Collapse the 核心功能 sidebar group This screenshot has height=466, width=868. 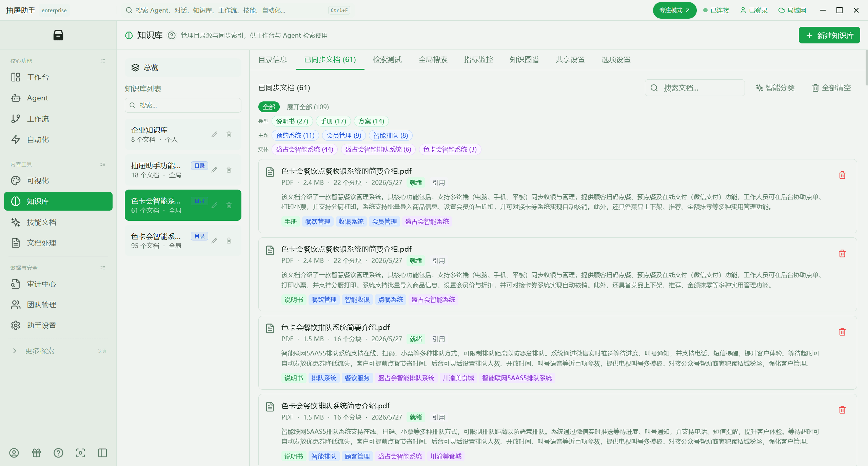click(103, 61)
